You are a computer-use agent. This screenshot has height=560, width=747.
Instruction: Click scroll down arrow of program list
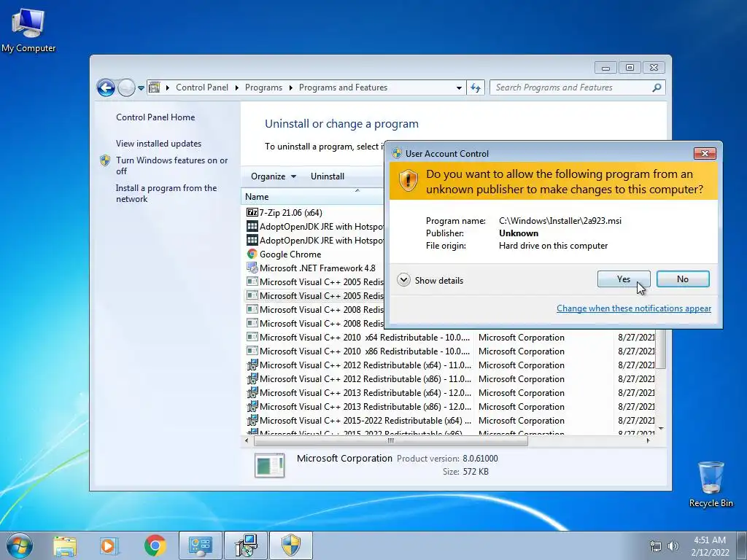[x=661, y=429]
